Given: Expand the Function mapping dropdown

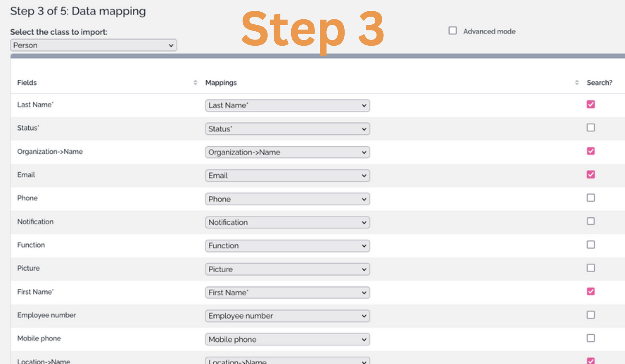Looking at the screenshot, I should (287, 246).
